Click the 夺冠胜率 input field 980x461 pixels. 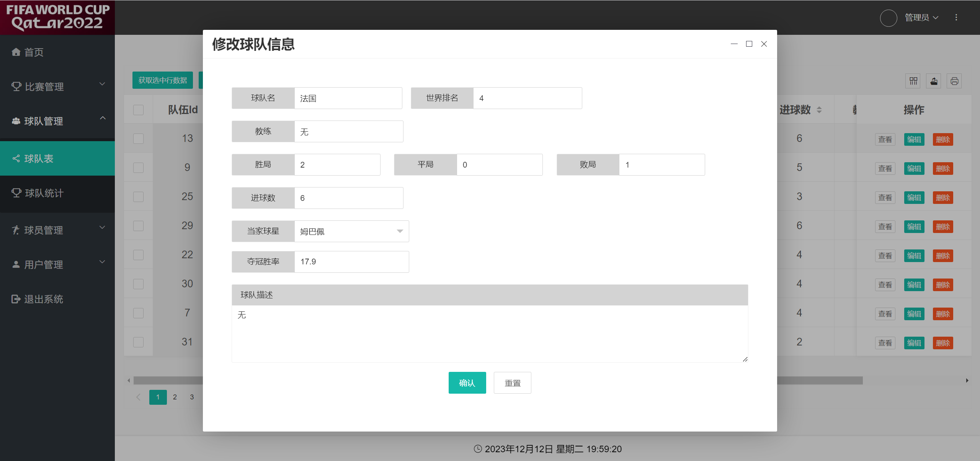351,262
